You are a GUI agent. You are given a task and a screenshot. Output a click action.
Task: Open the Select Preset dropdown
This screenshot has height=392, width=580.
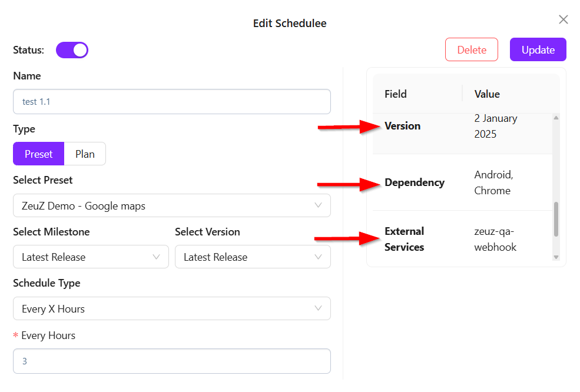click(171, 206)
